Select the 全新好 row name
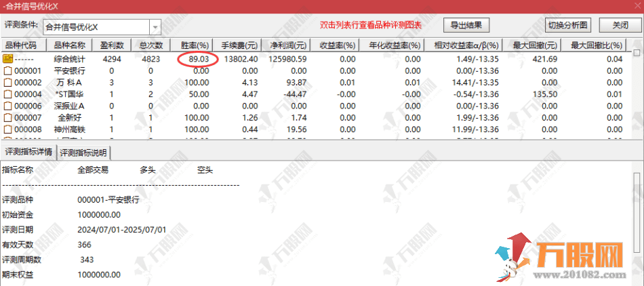Screen dimensions: 644x286 [69, 118]
